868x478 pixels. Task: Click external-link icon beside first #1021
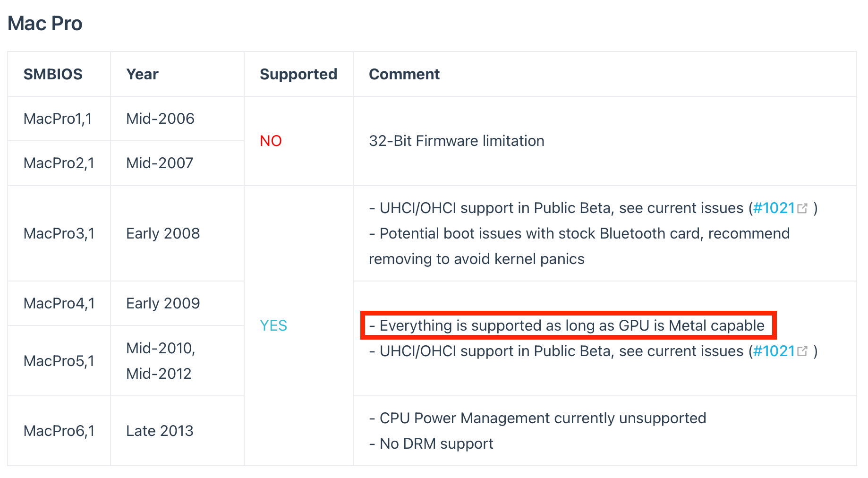(802, 208)
